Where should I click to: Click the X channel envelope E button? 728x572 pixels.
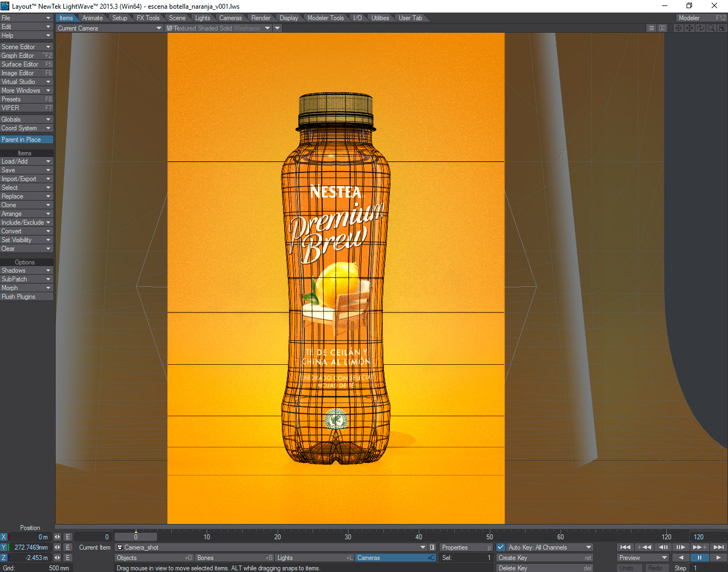point(68,537)
